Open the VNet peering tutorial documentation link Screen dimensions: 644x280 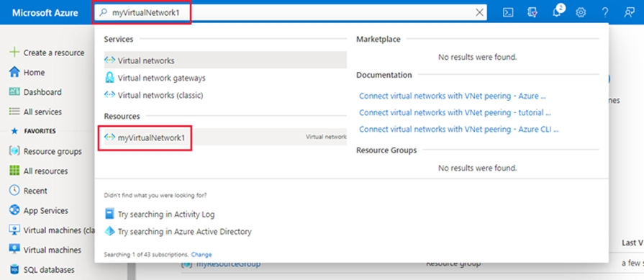(455, 112)
